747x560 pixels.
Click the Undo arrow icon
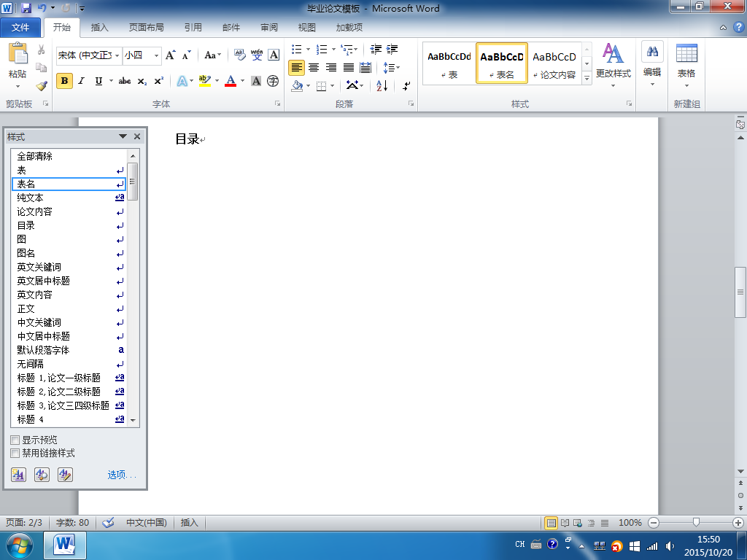[42, 8]
